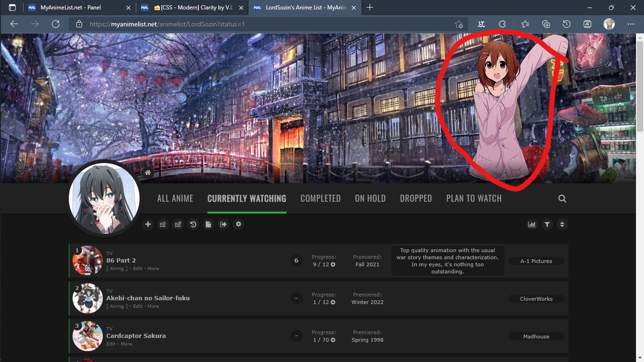Click the site info lock icon
The image size is (644, 362).
(x=79, y=24)
